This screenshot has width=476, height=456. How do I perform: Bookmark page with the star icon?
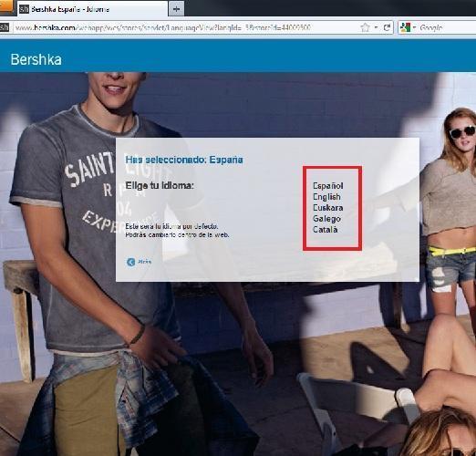[x=365, y=27]
